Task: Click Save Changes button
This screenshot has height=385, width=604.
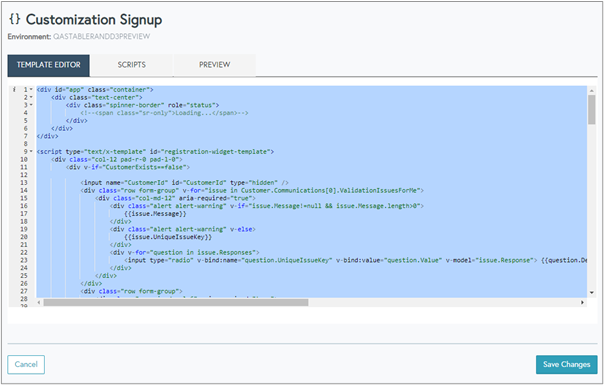Action: click(x=566, y=365)
